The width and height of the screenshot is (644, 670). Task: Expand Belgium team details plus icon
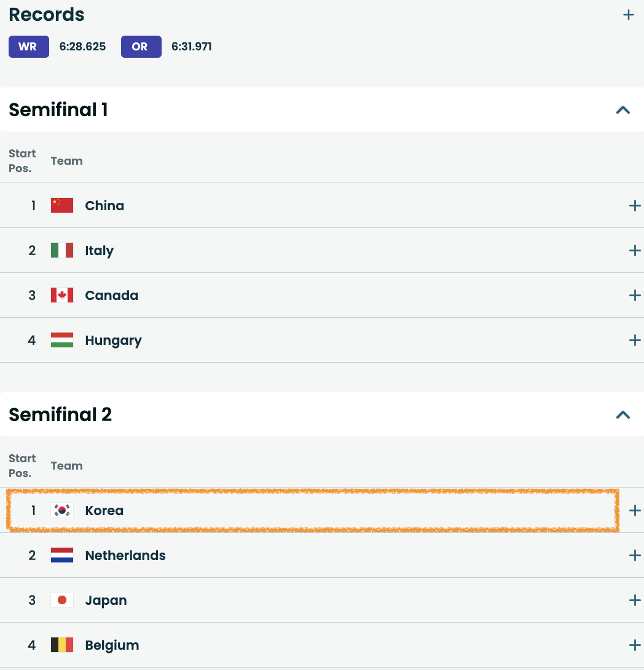(x=635, y=645)
